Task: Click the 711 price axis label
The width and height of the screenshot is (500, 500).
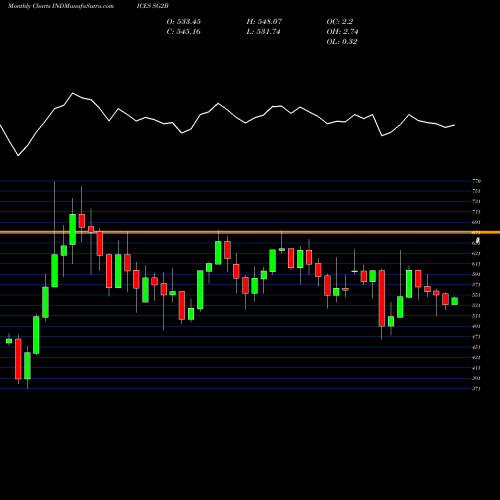Action: point(477,212)
